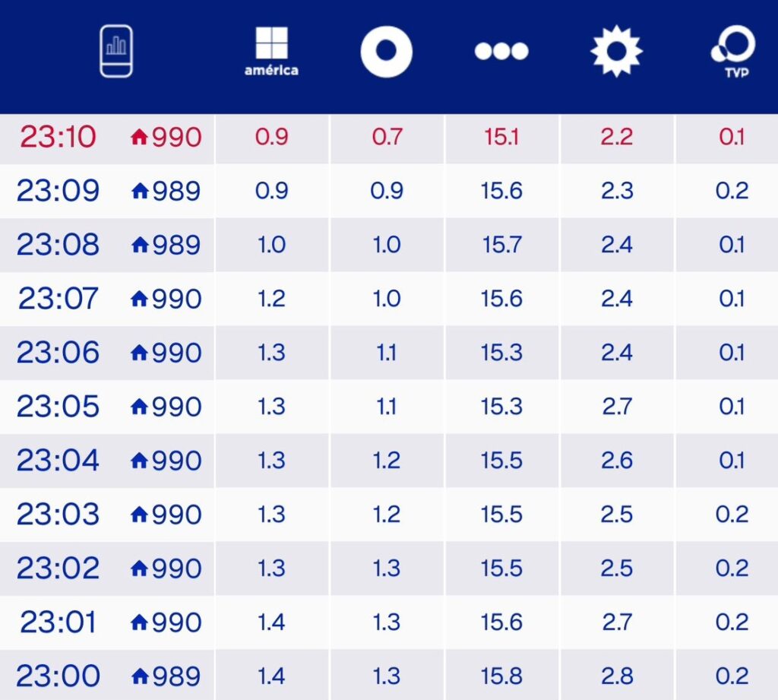
Task: Click the house icon in 23:05 row
Action: [x=139, y=407]
